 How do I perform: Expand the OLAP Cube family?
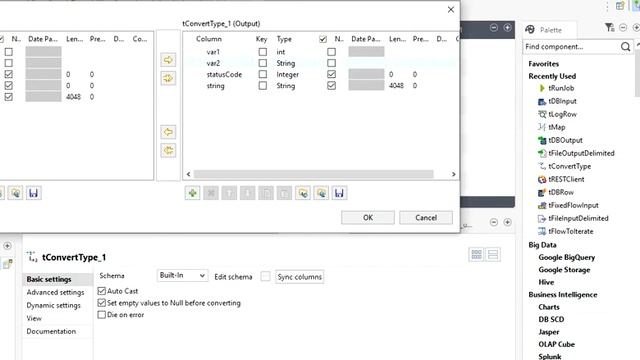(556, 344)
